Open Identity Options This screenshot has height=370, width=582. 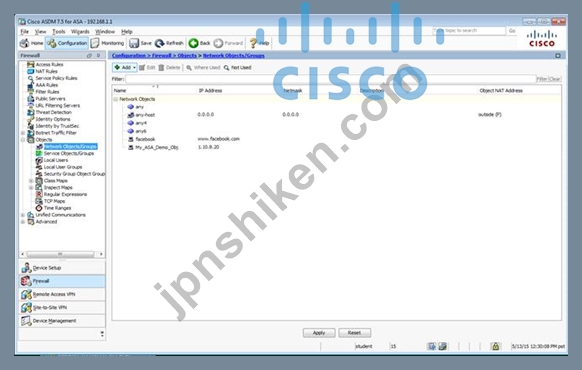click(x=53, y=119)
